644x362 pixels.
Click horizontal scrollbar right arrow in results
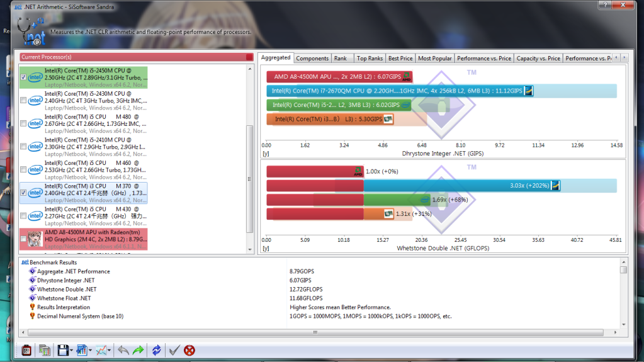615,332
